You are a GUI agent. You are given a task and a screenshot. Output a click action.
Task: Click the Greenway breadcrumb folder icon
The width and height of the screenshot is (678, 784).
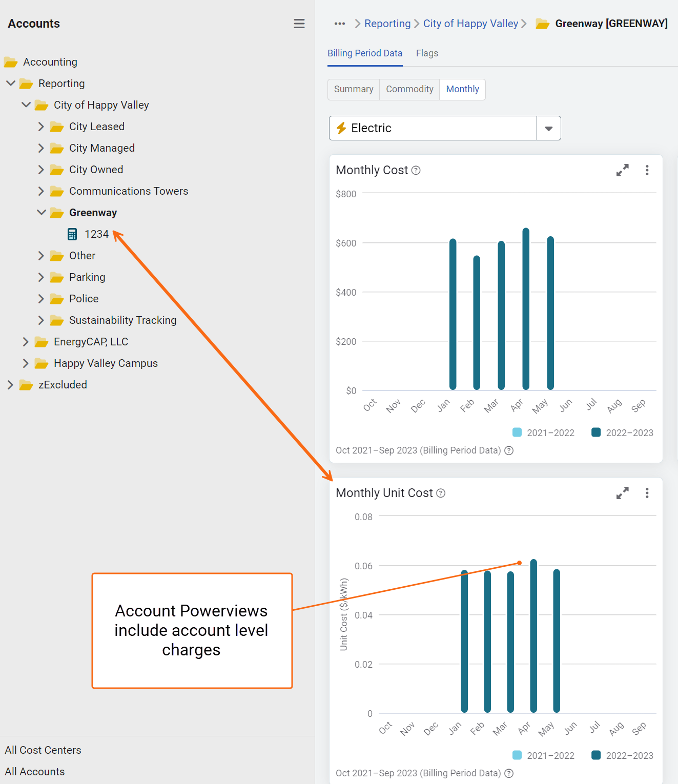pos(543,24)
